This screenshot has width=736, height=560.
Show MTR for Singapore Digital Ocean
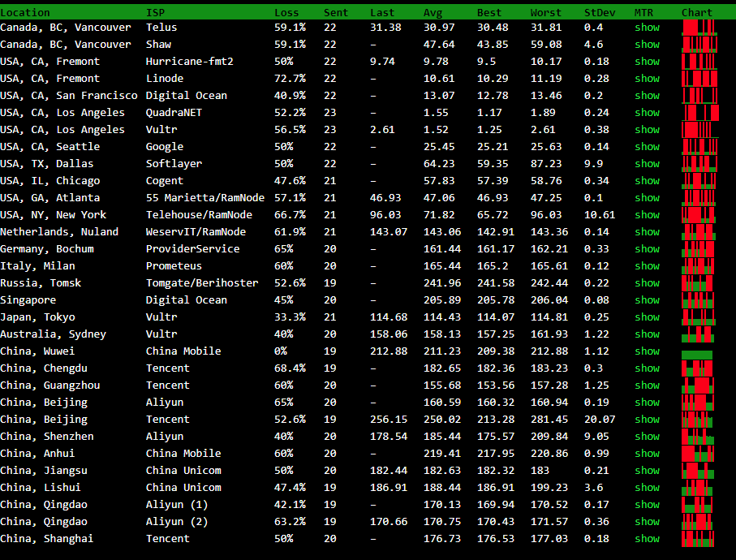pos(647,300)
